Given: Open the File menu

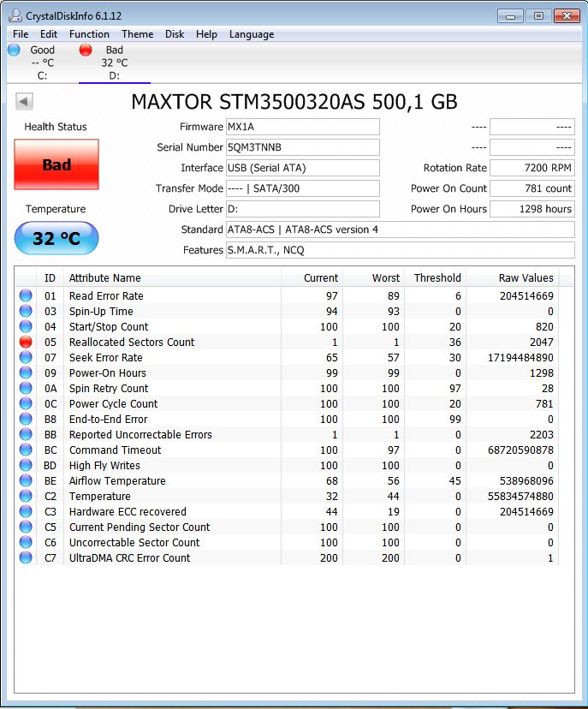Looking at the screenshot, I should point(21,34).
